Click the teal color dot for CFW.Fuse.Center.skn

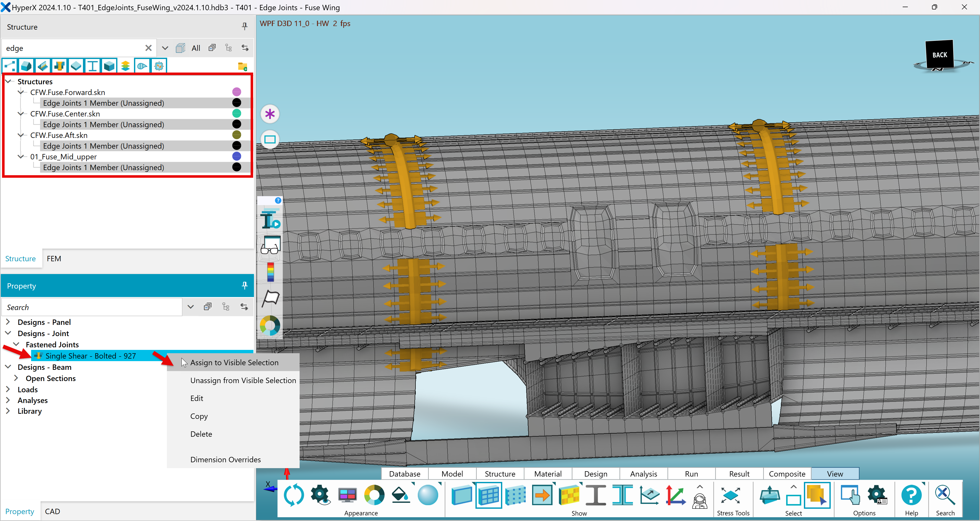pyautogui.click(x=237, y=113)
